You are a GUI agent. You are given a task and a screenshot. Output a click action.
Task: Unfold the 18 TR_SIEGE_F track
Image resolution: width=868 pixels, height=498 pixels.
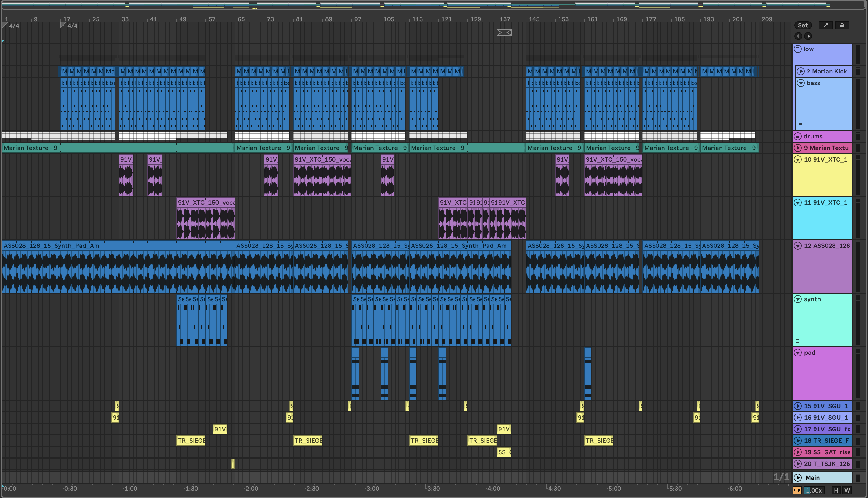coord(797,441)
